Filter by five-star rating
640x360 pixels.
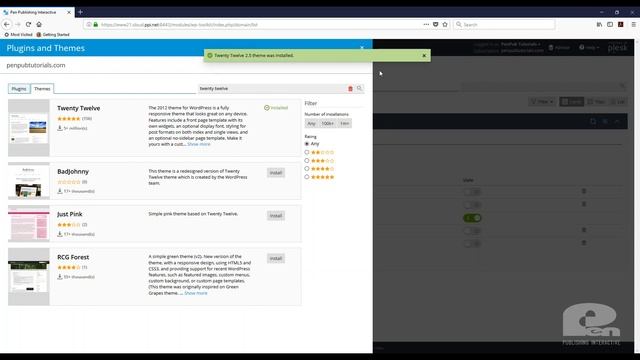point(307,177)
